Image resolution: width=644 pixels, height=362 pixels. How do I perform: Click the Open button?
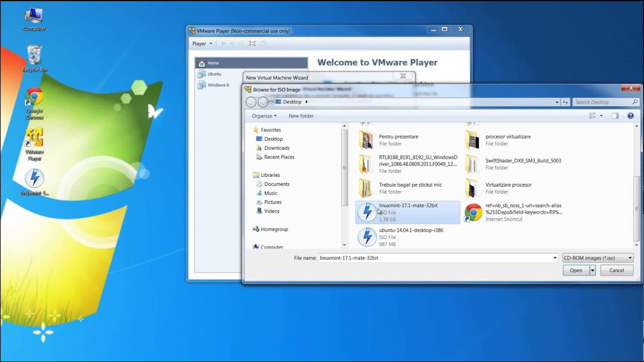click(576, 270)
